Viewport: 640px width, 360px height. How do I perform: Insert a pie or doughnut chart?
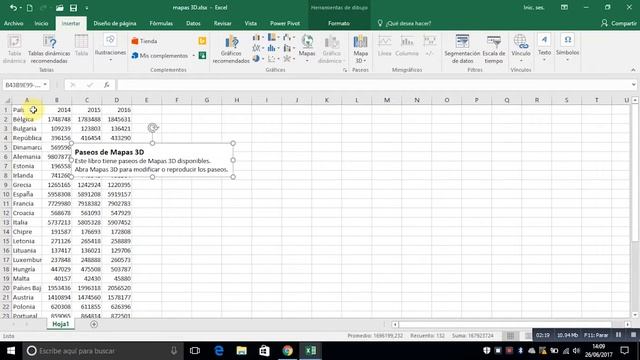click(258, 58)
